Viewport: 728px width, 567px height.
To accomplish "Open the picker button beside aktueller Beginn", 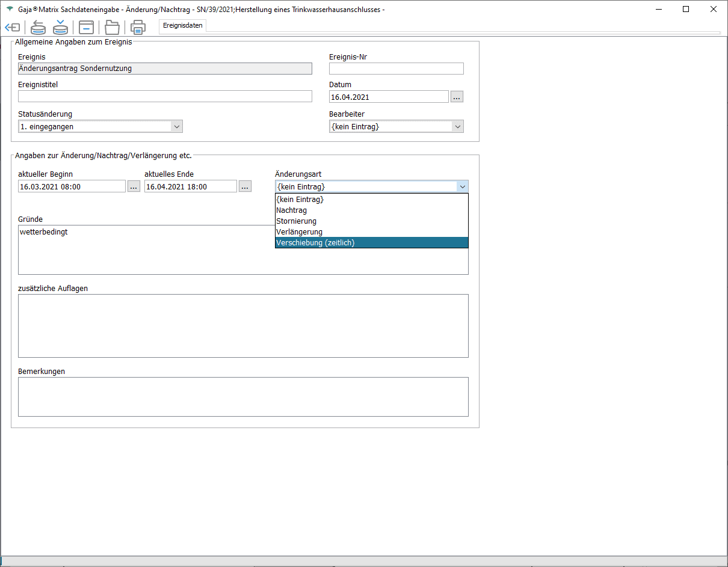I will (134, 186).
